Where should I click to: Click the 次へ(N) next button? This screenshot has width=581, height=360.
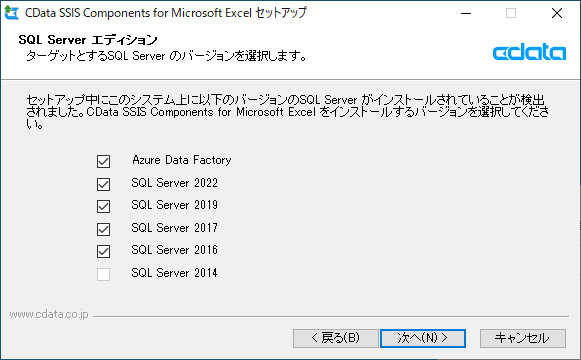point(423,338)
